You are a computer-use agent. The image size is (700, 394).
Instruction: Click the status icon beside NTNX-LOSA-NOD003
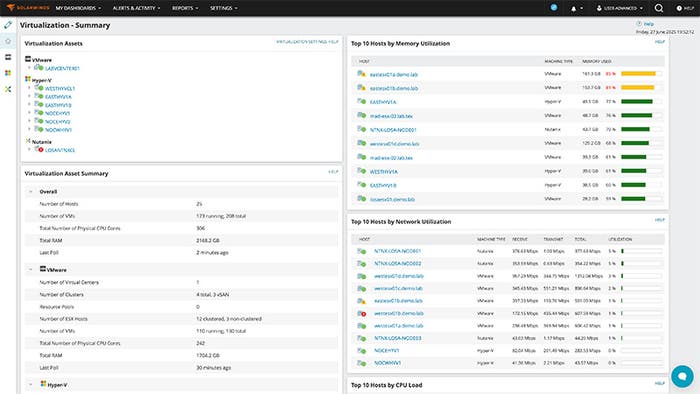362,338
